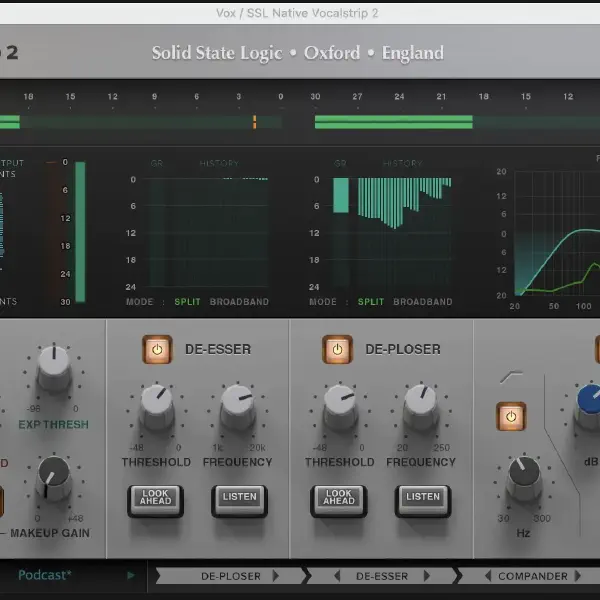Image resolution: width=600 pixels, height=600 pixels.
Task: Toggle the De-Ploser power button
Action: tap(337, 349)
